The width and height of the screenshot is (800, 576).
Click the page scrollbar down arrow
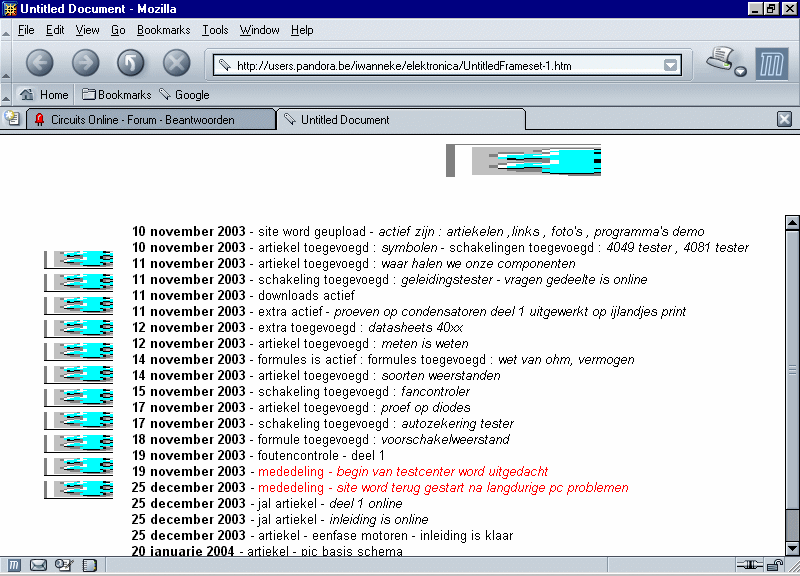coord(792,548)
